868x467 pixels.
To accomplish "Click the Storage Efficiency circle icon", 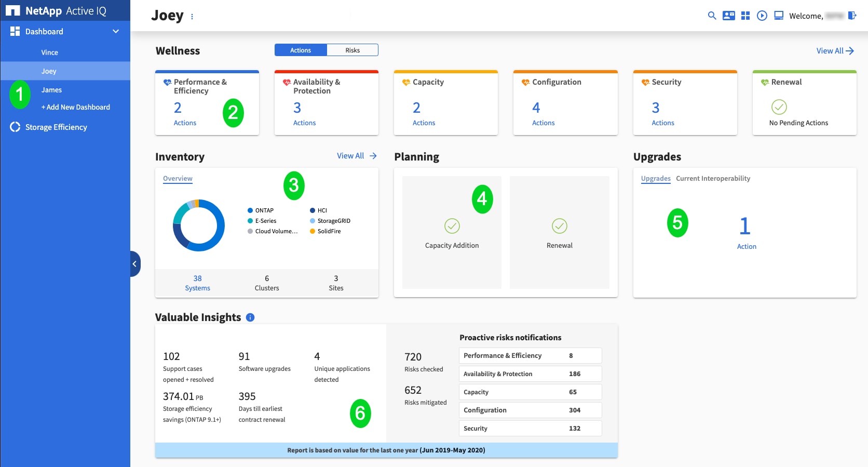I will point(15,127).
